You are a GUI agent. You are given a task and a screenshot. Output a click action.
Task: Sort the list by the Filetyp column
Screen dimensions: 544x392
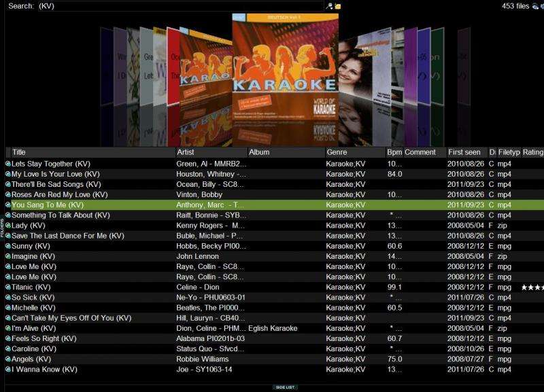[509, 152]
